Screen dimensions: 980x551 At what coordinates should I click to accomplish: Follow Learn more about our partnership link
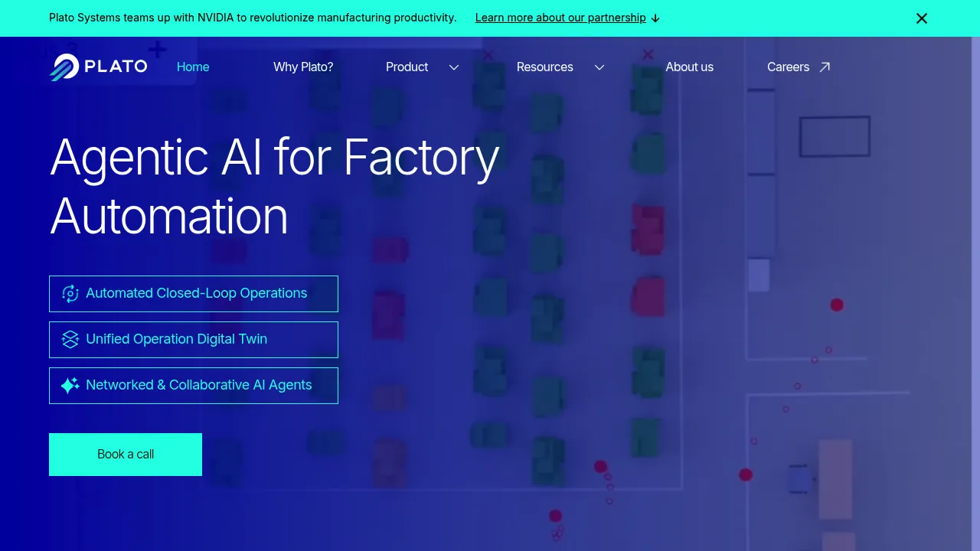(560, 18)
